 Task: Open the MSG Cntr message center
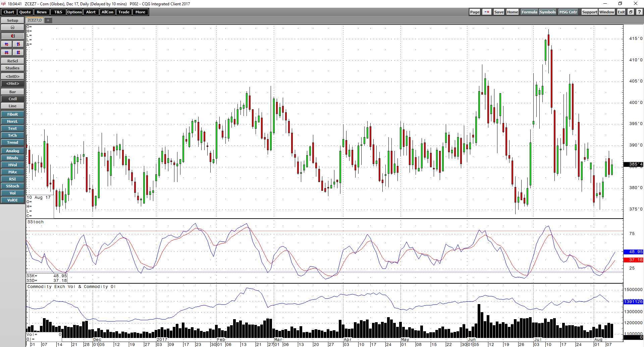coord(568,12)
